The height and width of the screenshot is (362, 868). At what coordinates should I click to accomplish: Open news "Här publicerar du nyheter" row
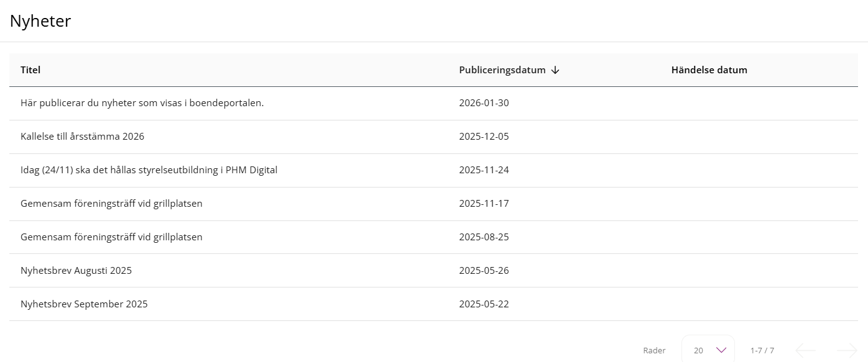433,103
